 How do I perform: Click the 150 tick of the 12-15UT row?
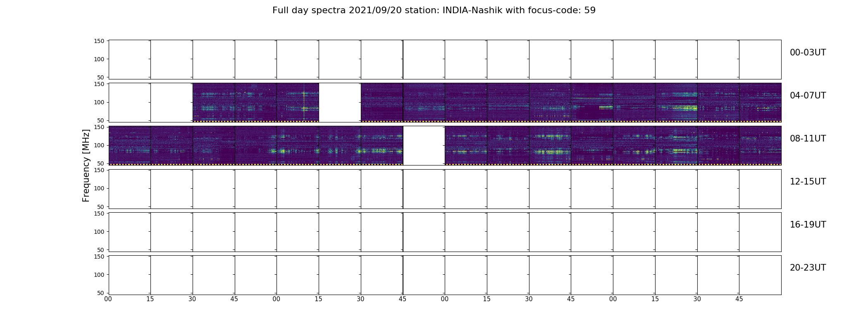pos(99,170)
